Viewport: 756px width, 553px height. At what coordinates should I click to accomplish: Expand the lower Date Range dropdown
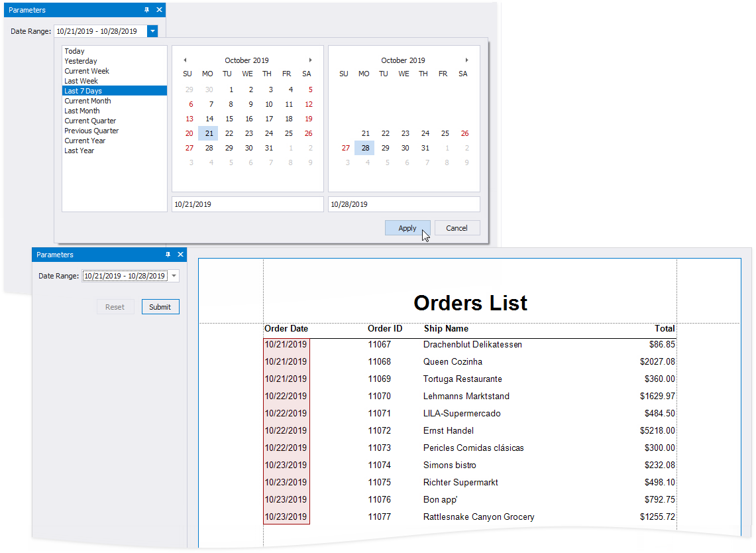coord(174,276)
